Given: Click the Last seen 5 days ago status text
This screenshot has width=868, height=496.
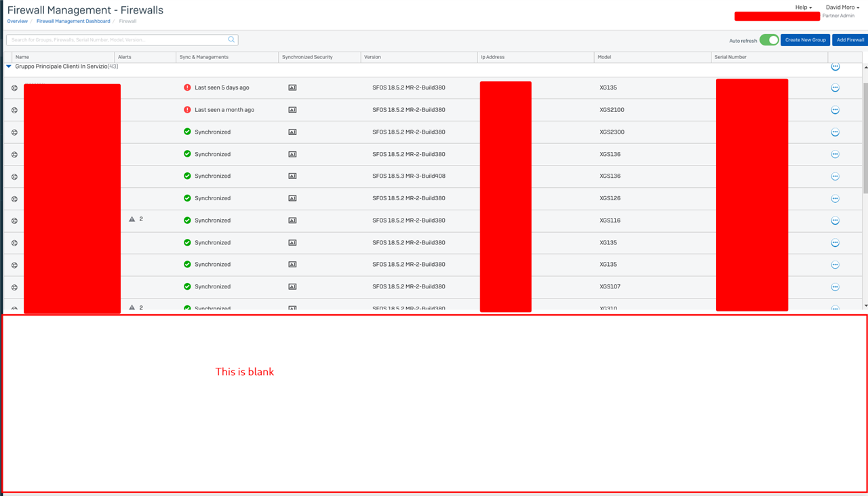Looking at the screenshot, I should (x=222, y=88).
